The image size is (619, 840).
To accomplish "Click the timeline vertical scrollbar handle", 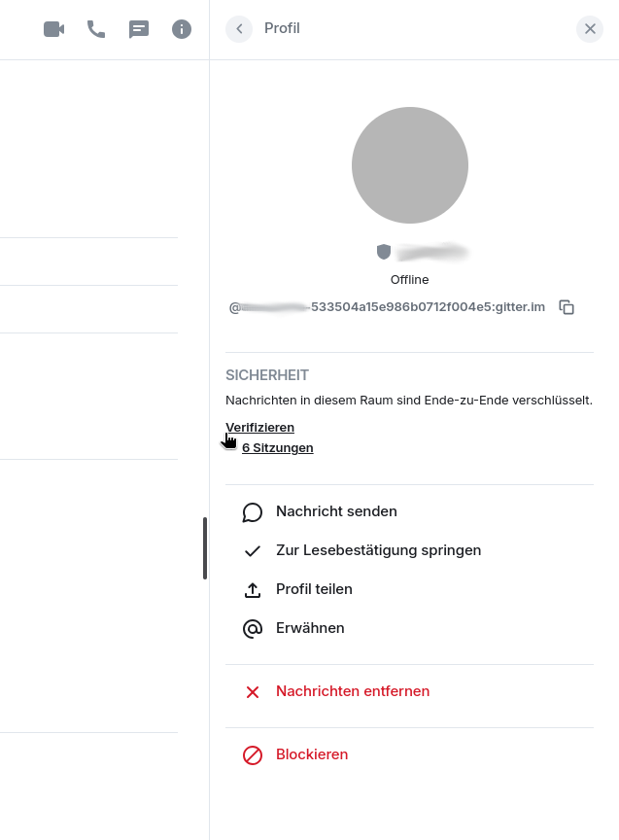I will click(x=204, y=548).
